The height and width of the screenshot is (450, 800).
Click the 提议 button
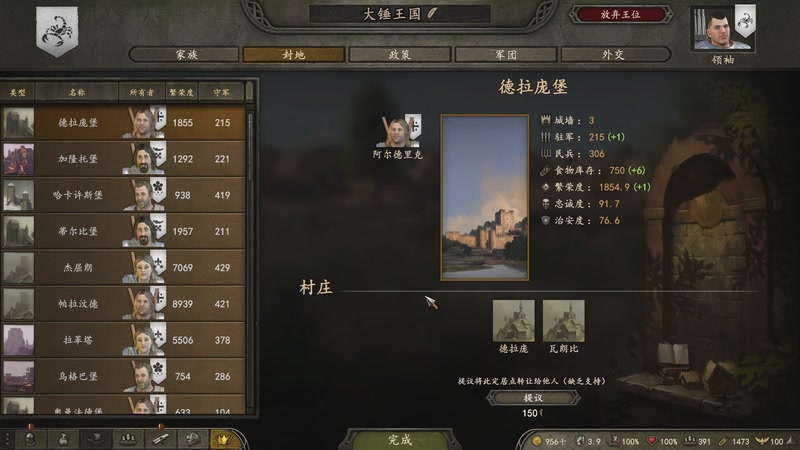tap(533, 397)
